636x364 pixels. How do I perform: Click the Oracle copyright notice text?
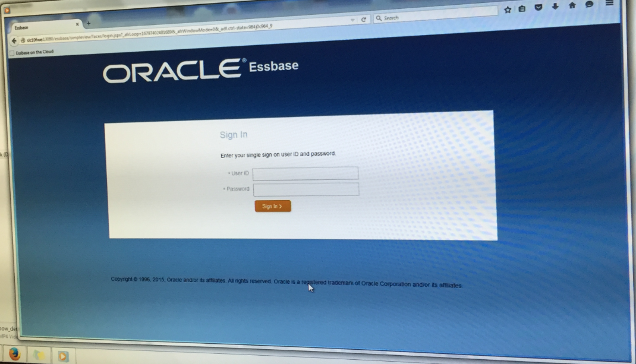point(286,282)
